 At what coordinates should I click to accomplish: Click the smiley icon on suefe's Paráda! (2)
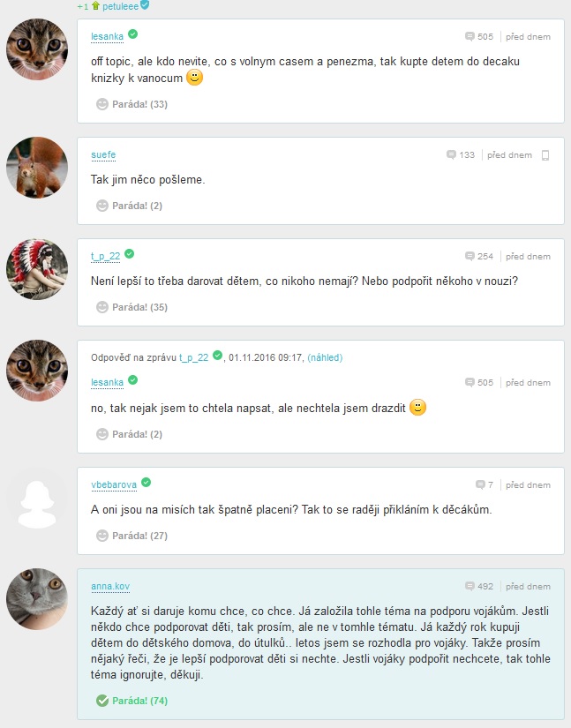101,206
